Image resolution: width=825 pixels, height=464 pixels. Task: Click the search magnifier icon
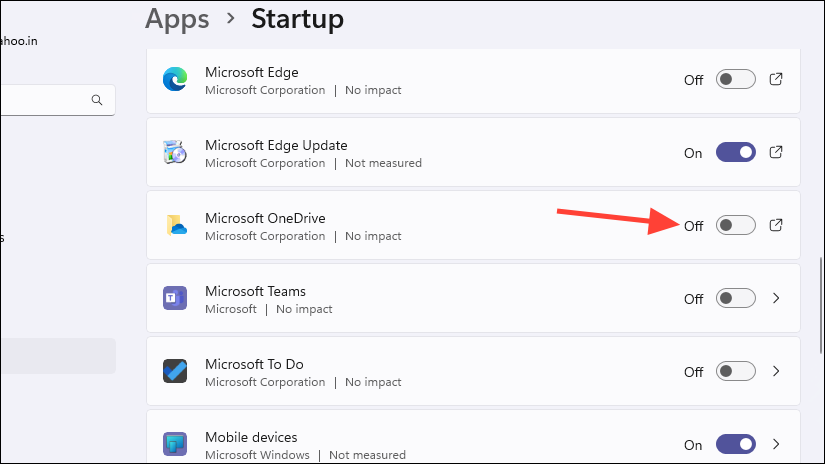[97, 100]
